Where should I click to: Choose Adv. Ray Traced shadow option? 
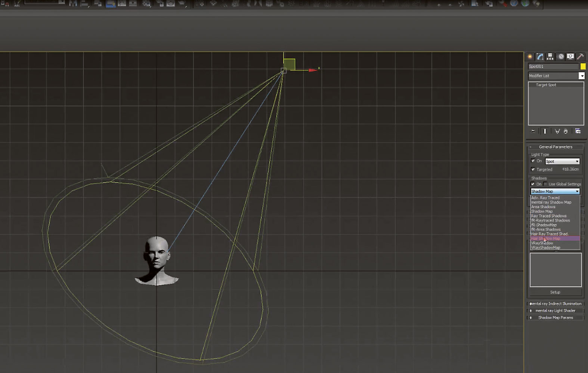pyautogui.click(x=555, y=198)
